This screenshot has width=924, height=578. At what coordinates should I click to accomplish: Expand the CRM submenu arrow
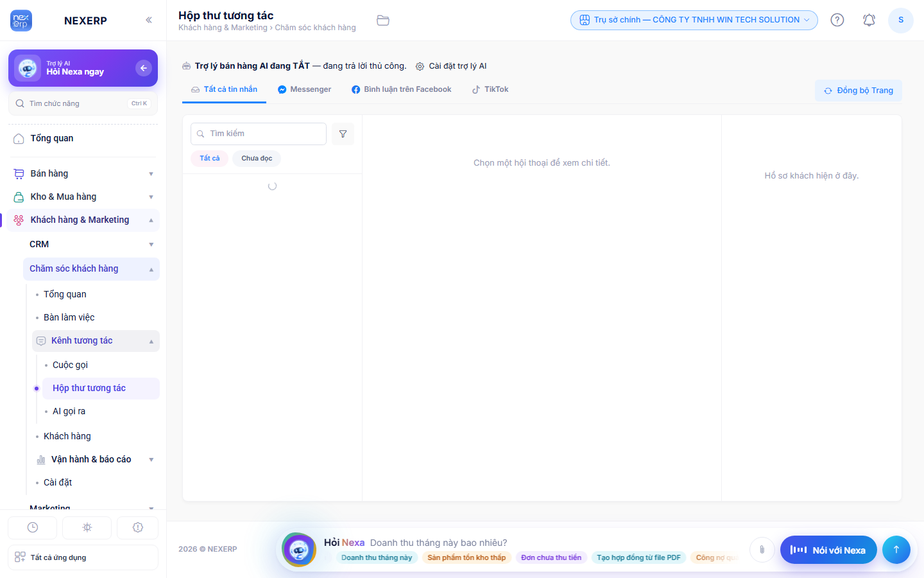click(x=151, y=245)
